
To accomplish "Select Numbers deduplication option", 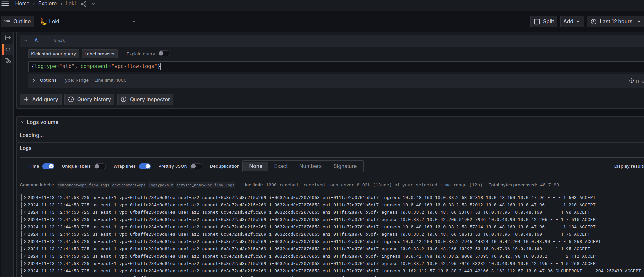I will tap(310, 166).
